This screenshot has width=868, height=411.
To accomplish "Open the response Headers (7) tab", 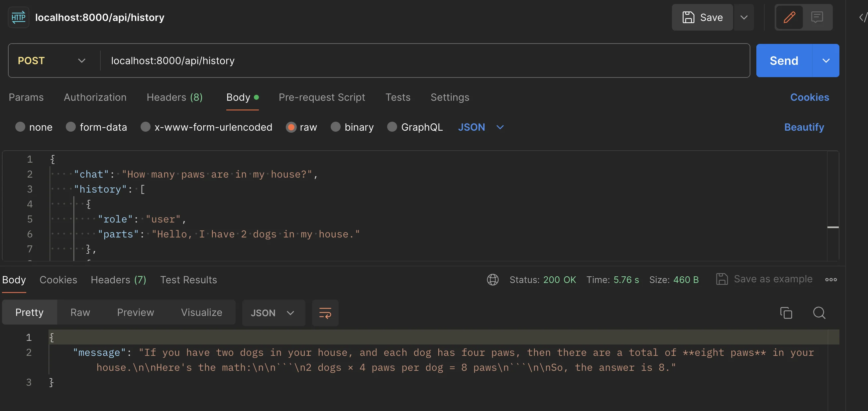I will tap(119, 280).
